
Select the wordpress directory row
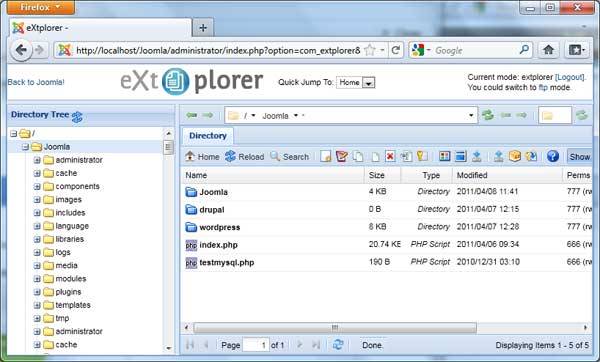(386, 227)
